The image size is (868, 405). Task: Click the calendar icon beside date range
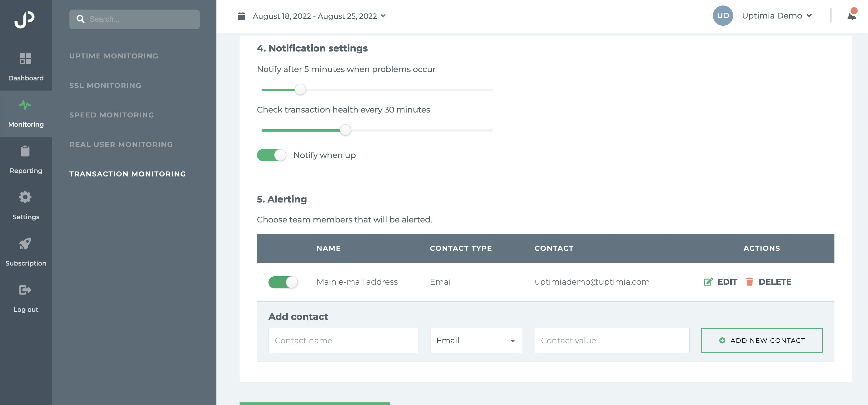click(x=241, y=16)
